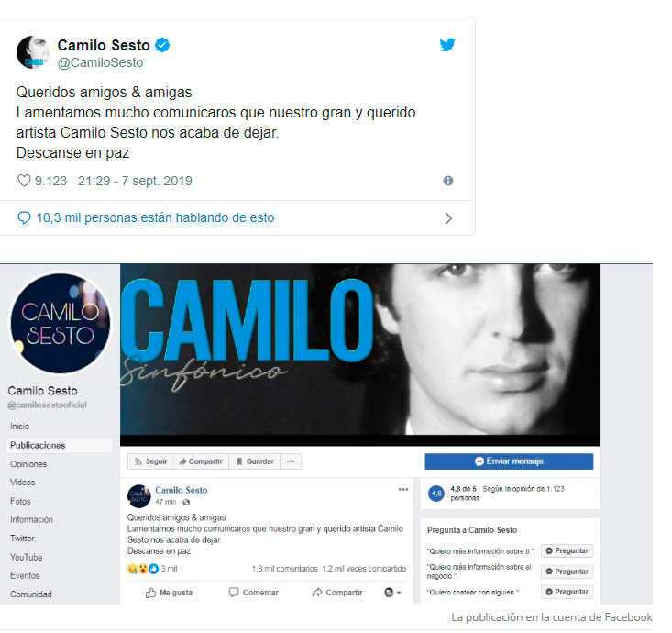672x633 pixels.
Task: Go to Eventos in the sidebar
Action: [x=25, y=575]
